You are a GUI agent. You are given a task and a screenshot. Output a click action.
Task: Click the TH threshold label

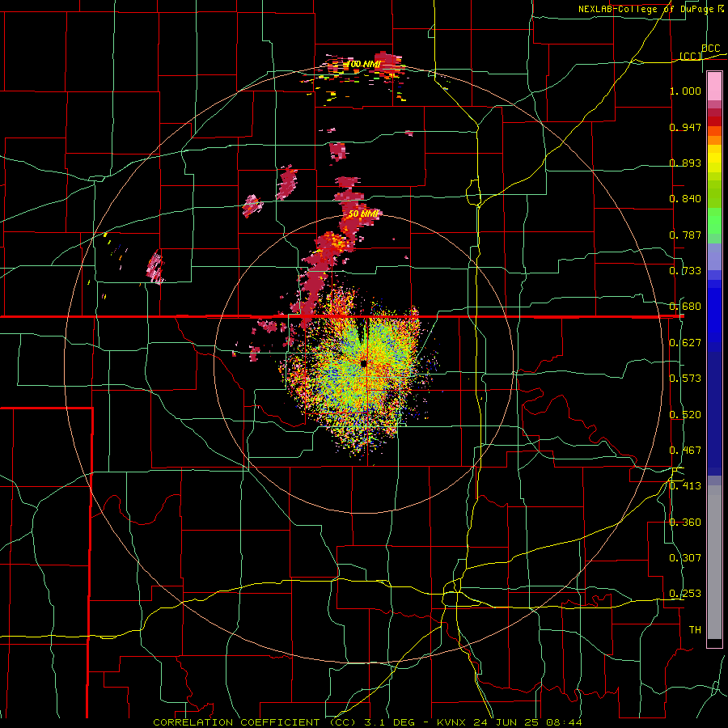[x=695, y=630]
